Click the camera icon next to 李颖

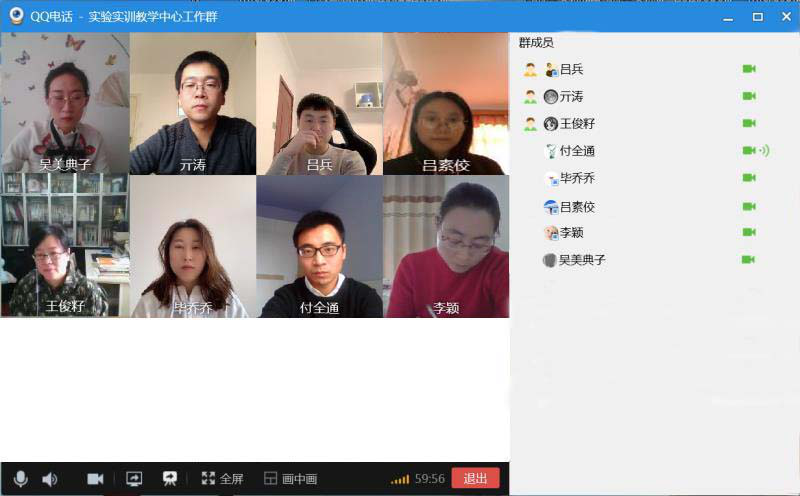tap(749, 232)
